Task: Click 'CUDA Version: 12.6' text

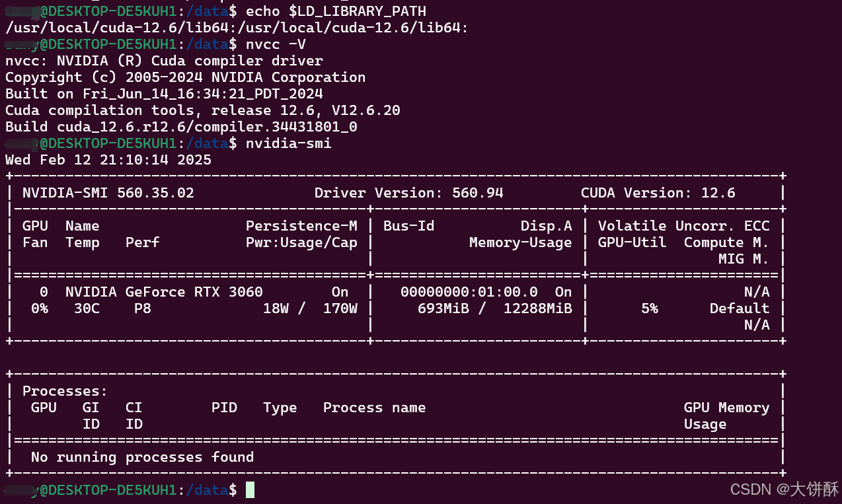Action: 658,193
